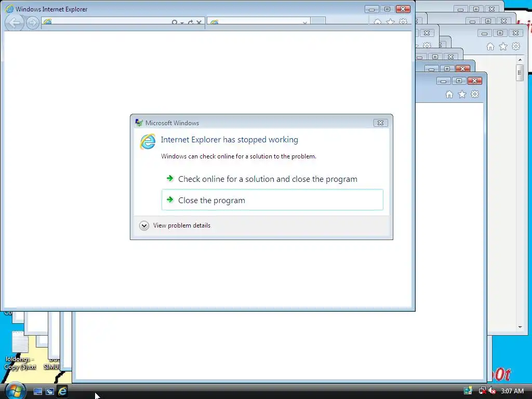
Task: Open the Windows Start orb
Action: click(15, 391)
